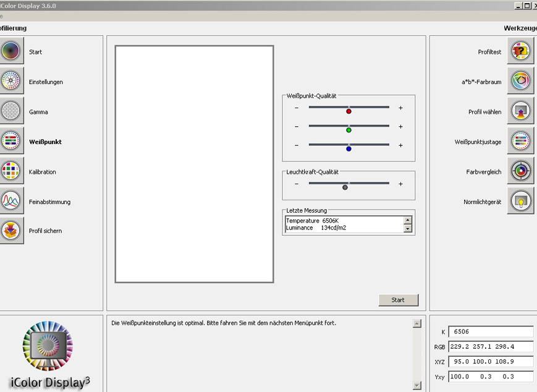The height and width of the screenshot is (392, 537).
Task: Click the green Weißpunkt-Qualität slider handle
Action: tap(349, 130)
